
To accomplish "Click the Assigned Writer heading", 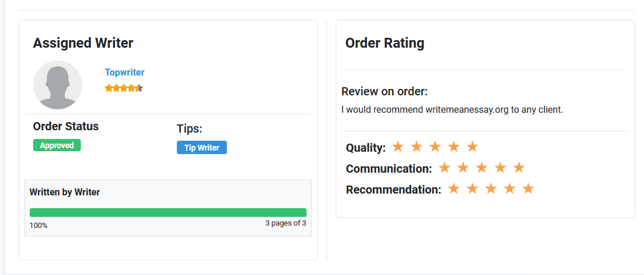I will tap(83, 43).
